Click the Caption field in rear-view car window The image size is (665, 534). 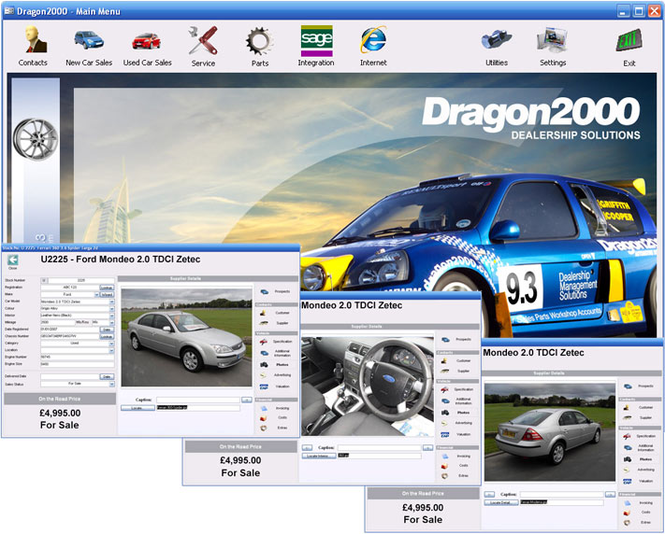pyautogui.click(x=562, y=495)
